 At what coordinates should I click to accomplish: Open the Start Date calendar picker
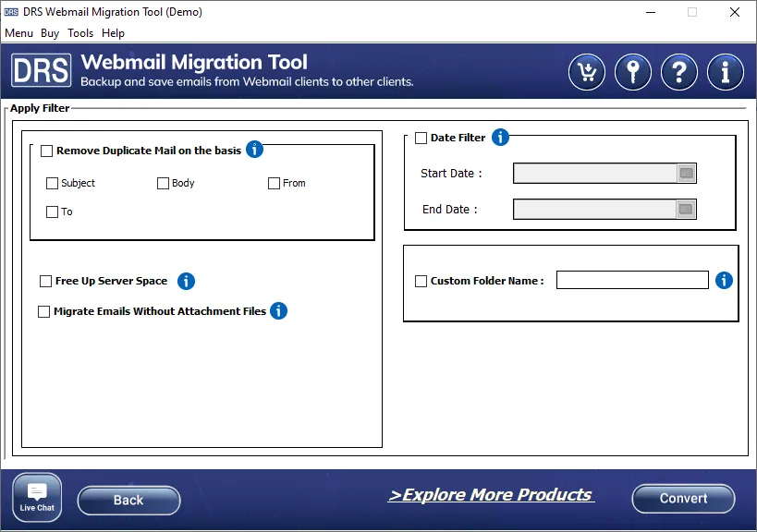[686, 173]
